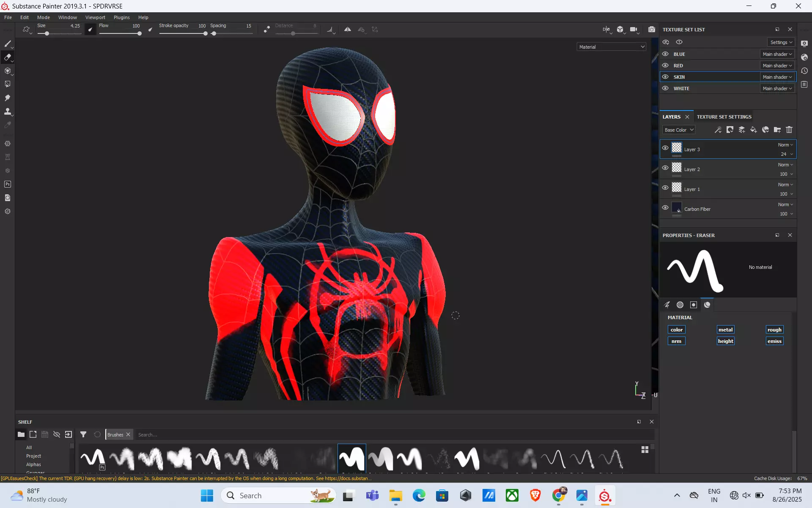This screenshot has width=812, height=508.
Task: Open Main shader dropdown for BLUE
Action: click(777, 54)
